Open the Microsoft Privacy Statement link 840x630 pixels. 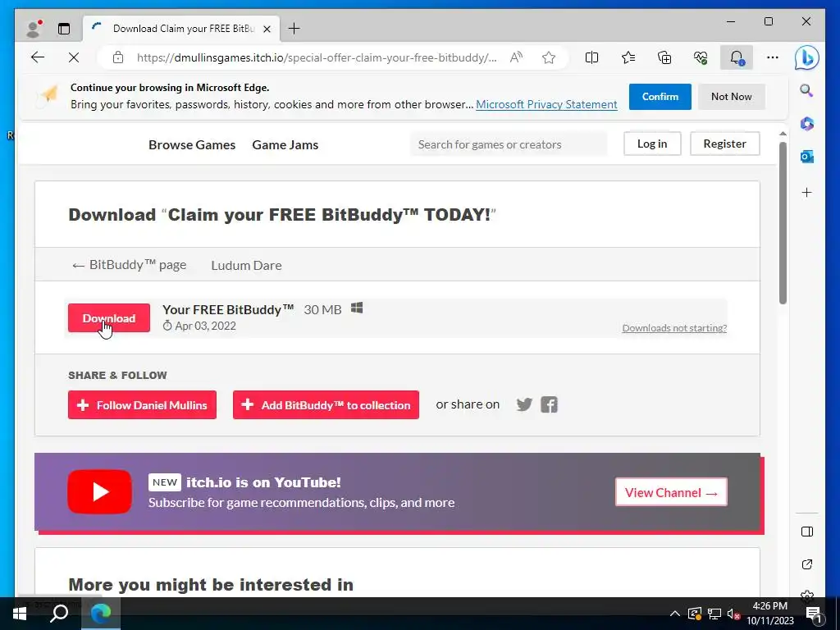coord(546,104)
